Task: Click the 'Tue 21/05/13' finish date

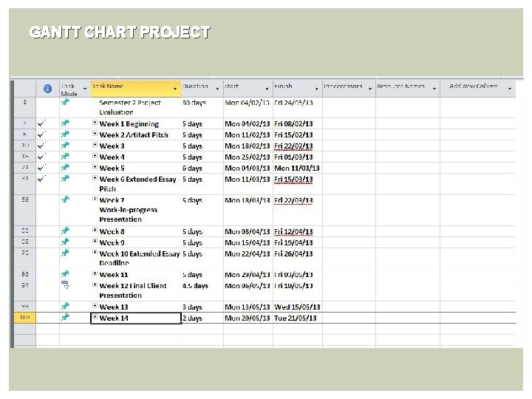Action: tap(295, 318)
